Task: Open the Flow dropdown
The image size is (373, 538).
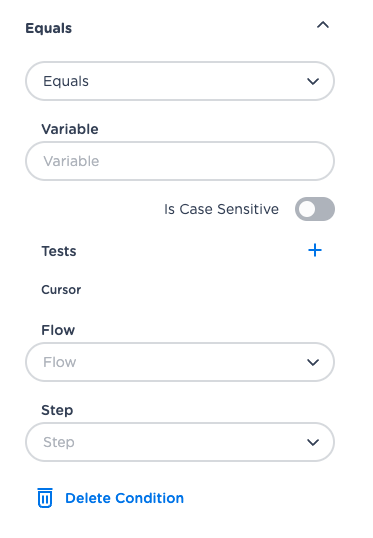Action: (180, 362)
